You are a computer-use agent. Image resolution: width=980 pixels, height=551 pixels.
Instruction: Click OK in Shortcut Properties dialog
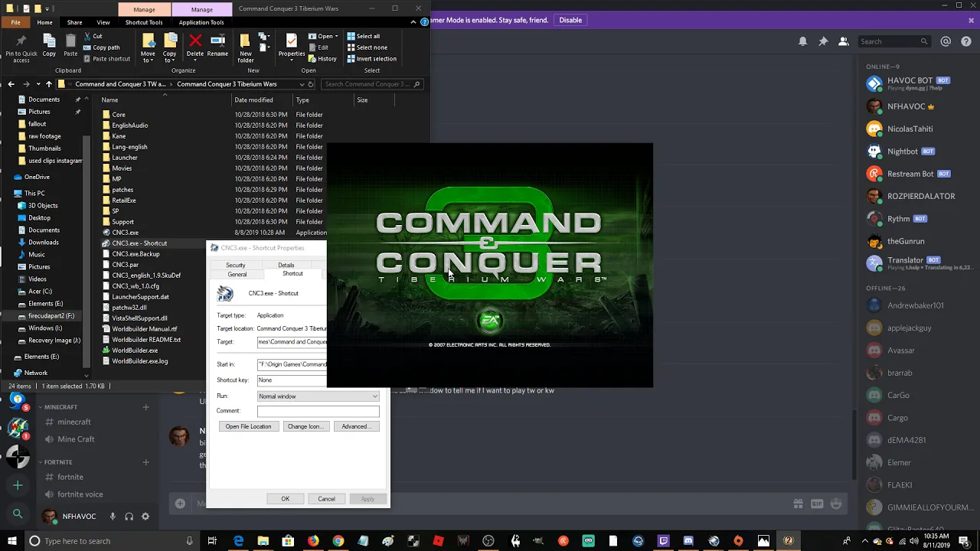(285, 499)
